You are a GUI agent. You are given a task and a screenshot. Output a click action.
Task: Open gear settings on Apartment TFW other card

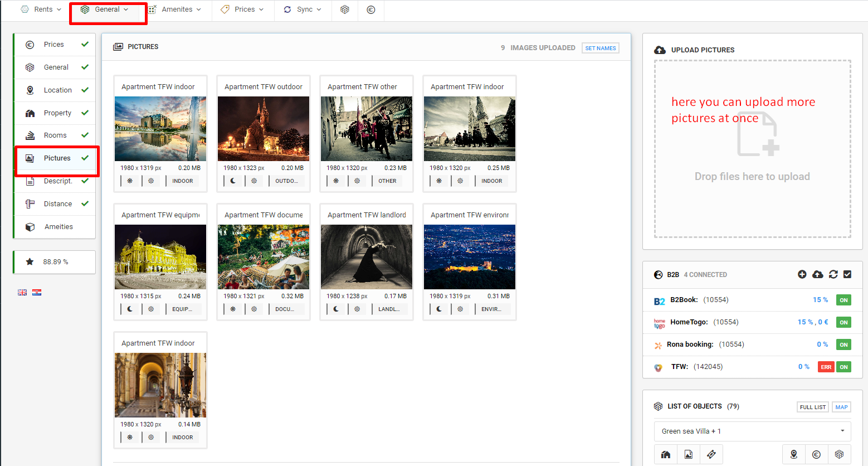click(x=357, y=181)
